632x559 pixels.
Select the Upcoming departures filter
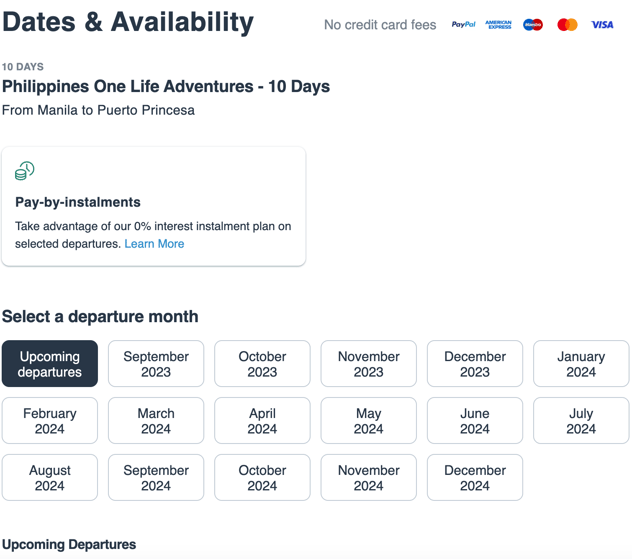(50, 364)
